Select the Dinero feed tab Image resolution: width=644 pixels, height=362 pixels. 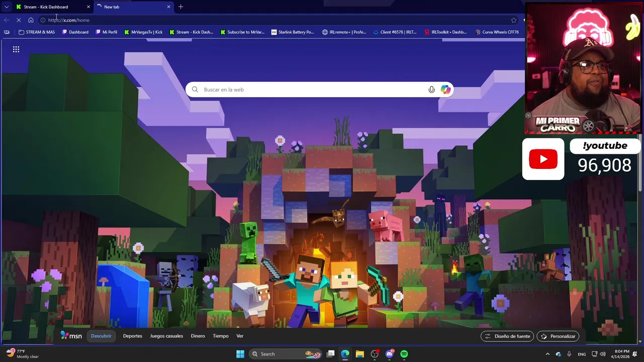point(198,336)
